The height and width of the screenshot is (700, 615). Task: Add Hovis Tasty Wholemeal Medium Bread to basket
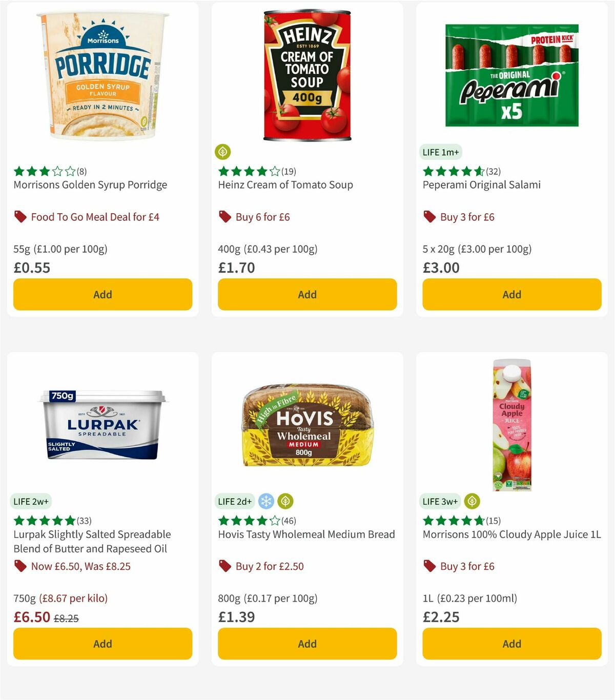pos(306,644)
